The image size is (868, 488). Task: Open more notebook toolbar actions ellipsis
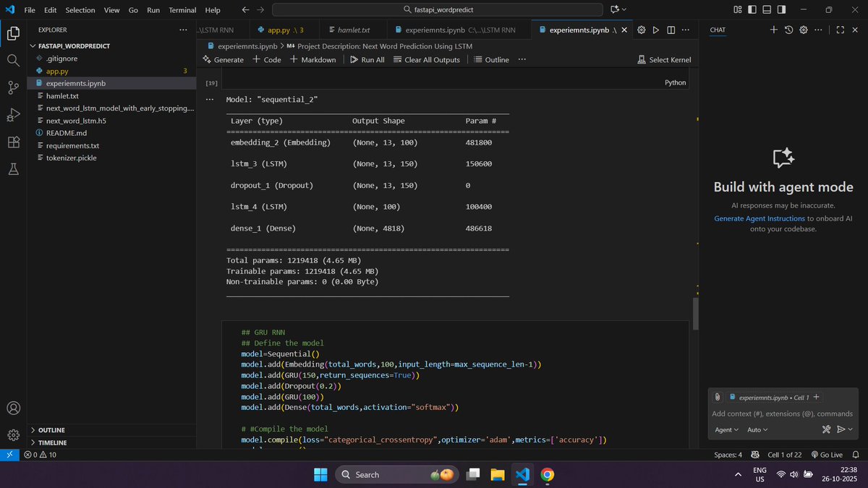click(522, 59)
